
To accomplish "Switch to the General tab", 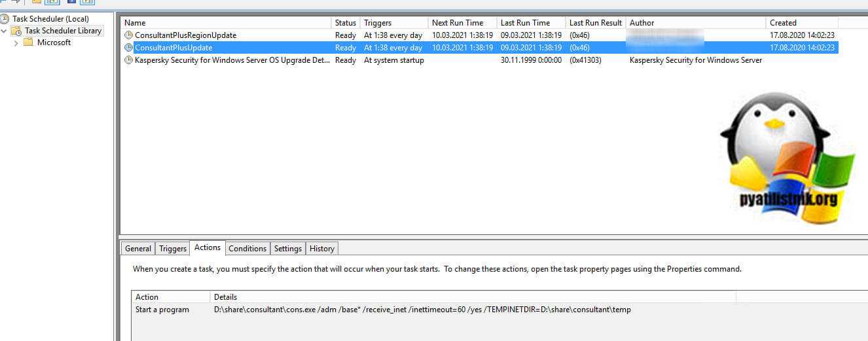I will [138, 249].
